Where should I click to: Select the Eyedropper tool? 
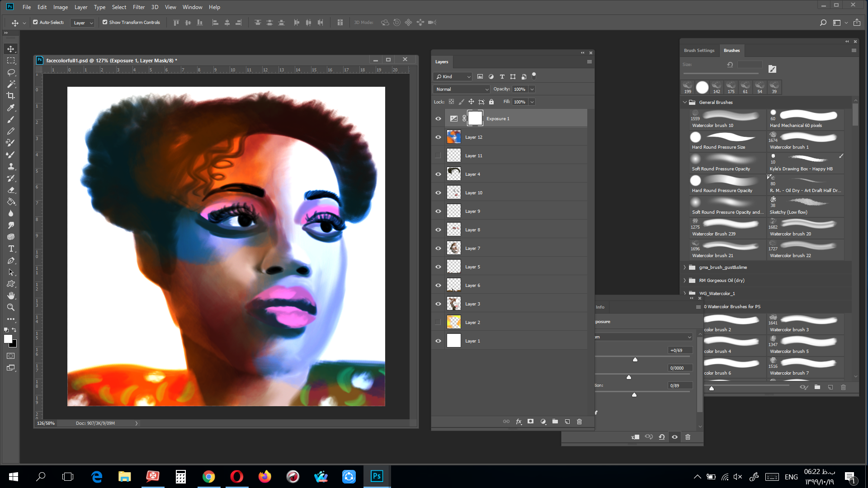(x=11, y=108)
